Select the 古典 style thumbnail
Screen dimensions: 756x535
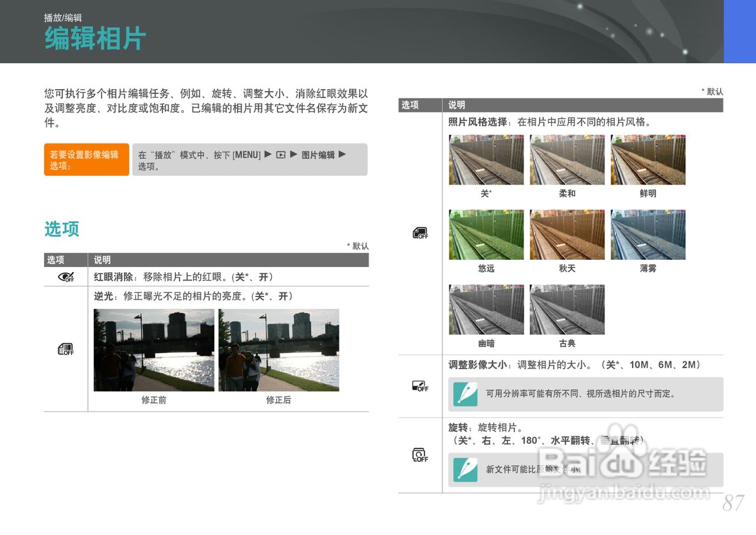click(567, 309)
